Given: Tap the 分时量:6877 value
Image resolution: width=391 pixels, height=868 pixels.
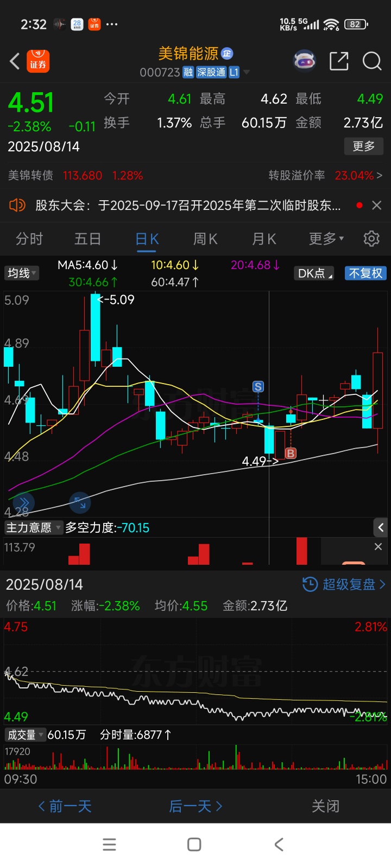Looking at the screenshot, I should [x=136, y=735].
